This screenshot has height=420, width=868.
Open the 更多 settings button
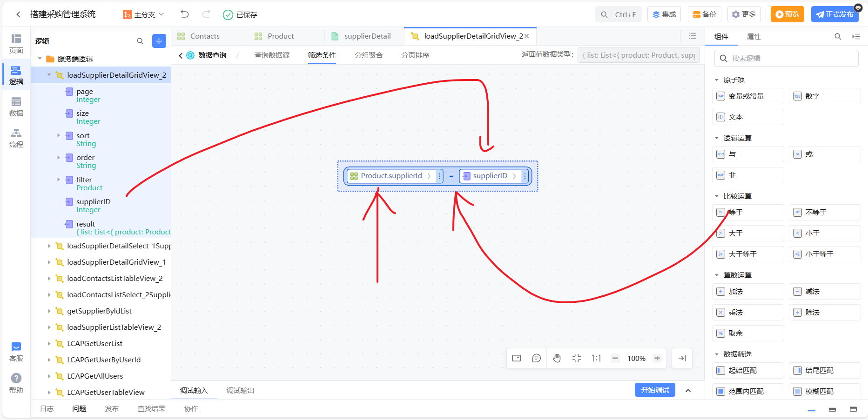744,14
